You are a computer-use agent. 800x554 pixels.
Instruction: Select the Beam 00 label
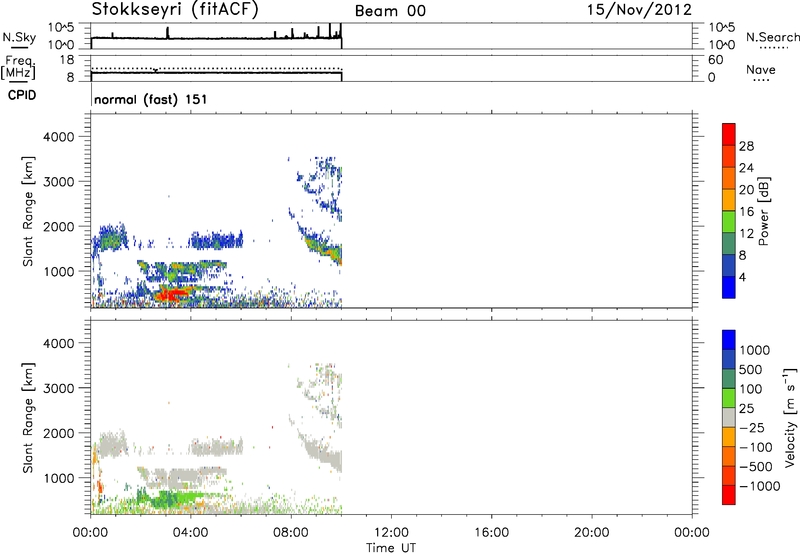390,11
